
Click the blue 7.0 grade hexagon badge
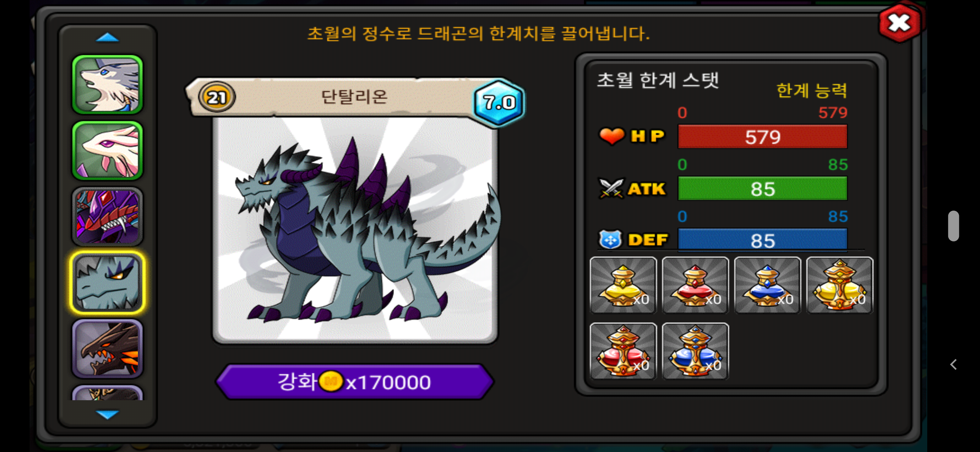(499, 102)
